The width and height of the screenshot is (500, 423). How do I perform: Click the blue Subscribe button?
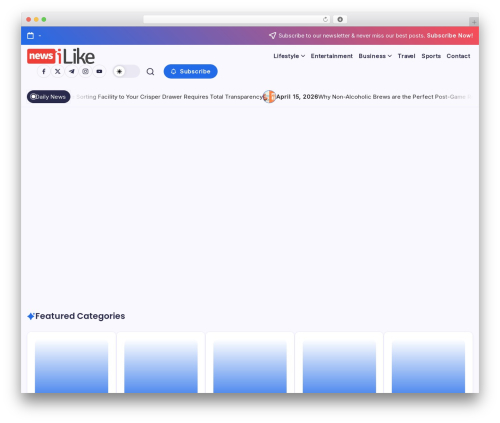click(x=190, y=71)
